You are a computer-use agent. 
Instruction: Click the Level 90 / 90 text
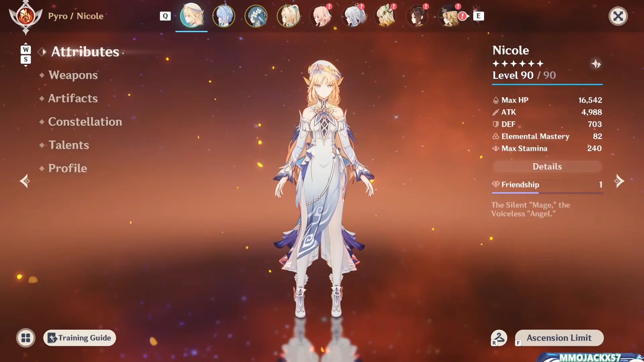[524, 75]
